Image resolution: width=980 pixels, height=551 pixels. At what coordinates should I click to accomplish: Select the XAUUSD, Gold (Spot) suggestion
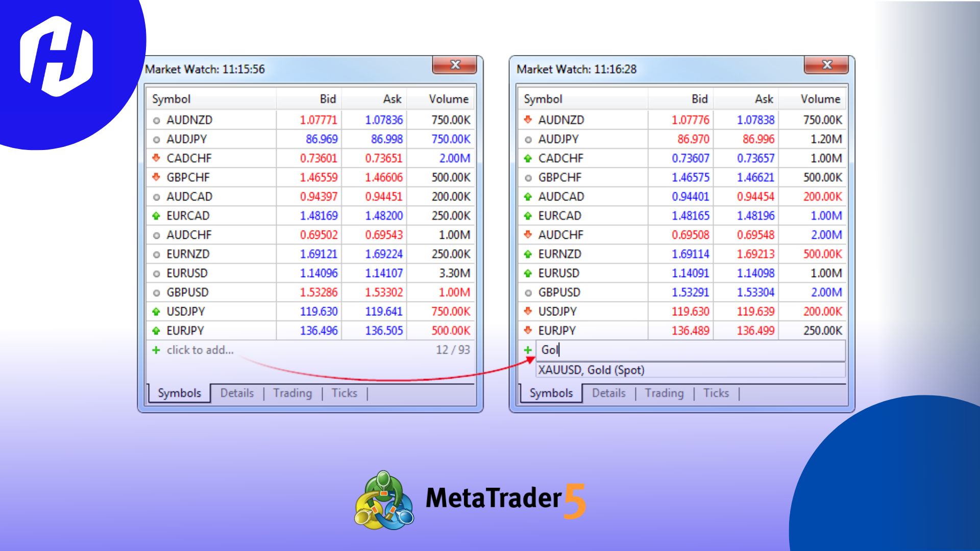592,370
